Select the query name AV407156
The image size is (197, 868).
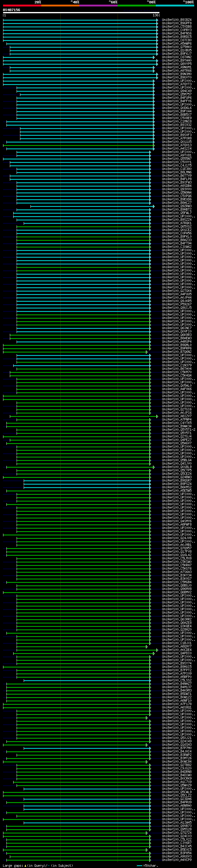click(x=11, y=10)
